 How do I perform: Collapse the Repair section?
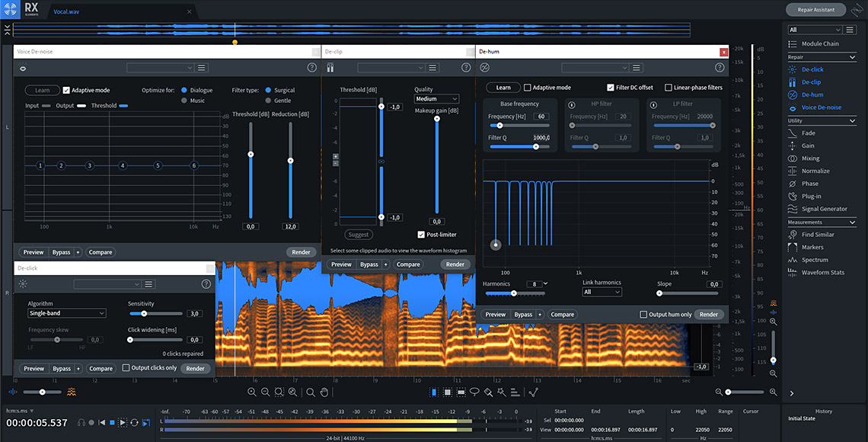click(852, 57)
